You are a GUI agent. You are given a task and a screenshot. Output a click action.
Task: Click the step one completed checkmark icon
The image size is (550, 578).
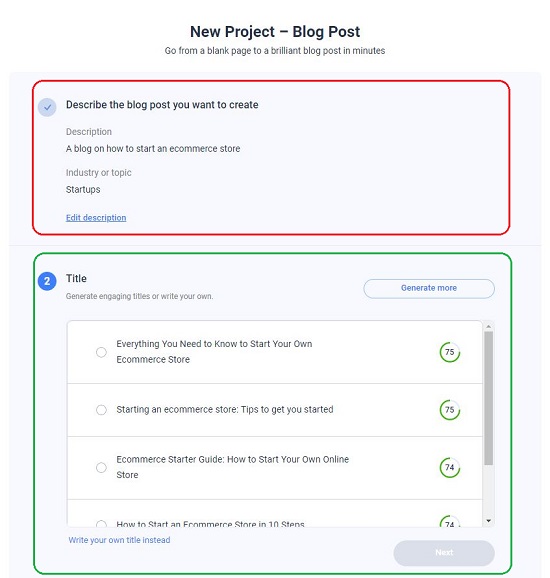coord(47,107)
